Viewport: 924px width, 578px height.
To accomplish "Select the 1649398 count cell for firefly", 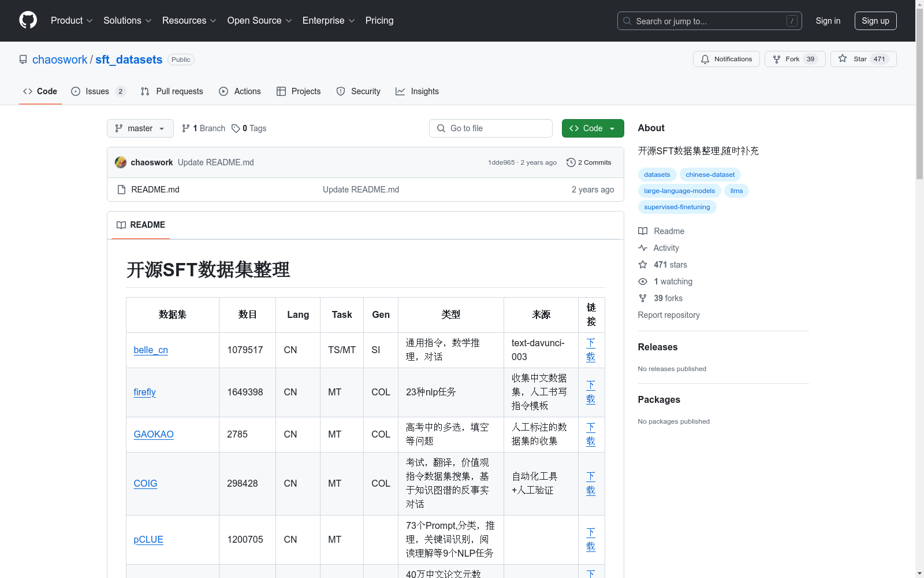I will pyautogui.click(x=247, y=392).
